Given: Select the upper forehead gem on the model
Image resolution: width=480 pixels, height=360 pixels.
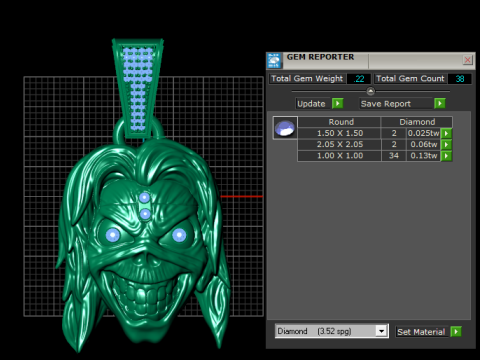Looking at the screenshot, I should tap(144, 198).
